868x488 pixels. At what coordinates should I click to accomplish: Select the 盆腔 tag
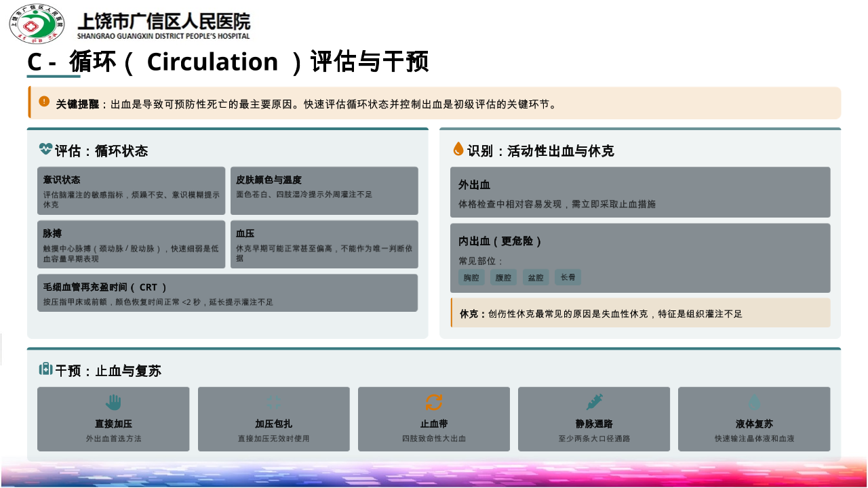tap(536, 277)
